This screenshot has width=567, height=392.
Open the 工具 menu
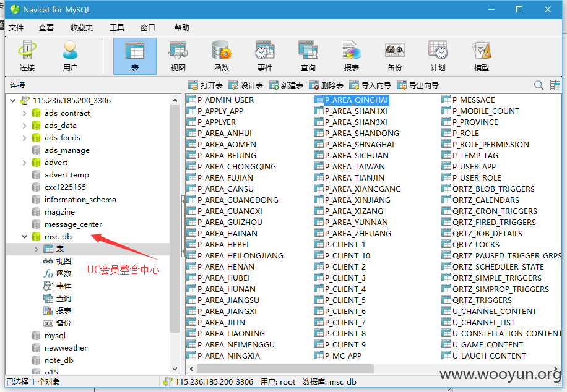pos(117,28)
